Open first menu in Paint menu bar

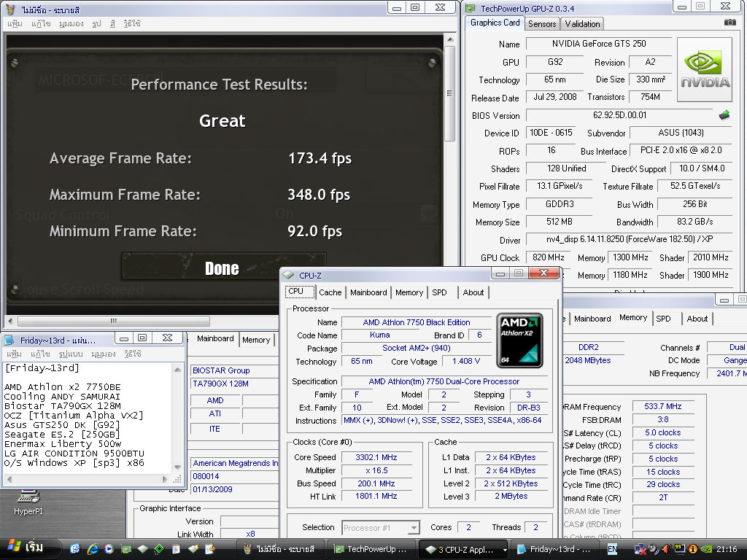(15, 23)
